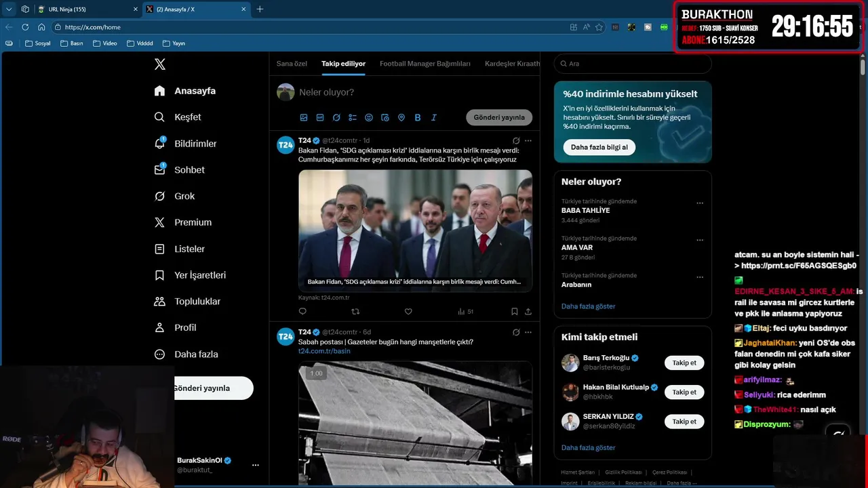
Task: Tag a location in the composer
Action: [x=401, y=117]
